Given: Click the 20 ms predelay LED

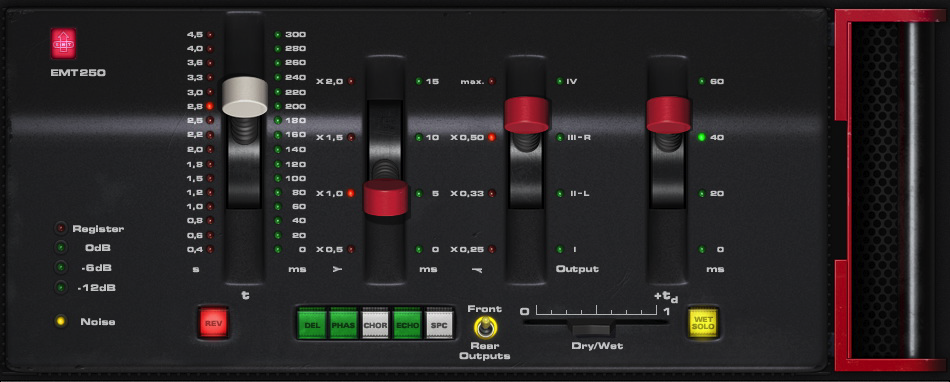Looking at the screenshot, I should click(x=702, y=194).
